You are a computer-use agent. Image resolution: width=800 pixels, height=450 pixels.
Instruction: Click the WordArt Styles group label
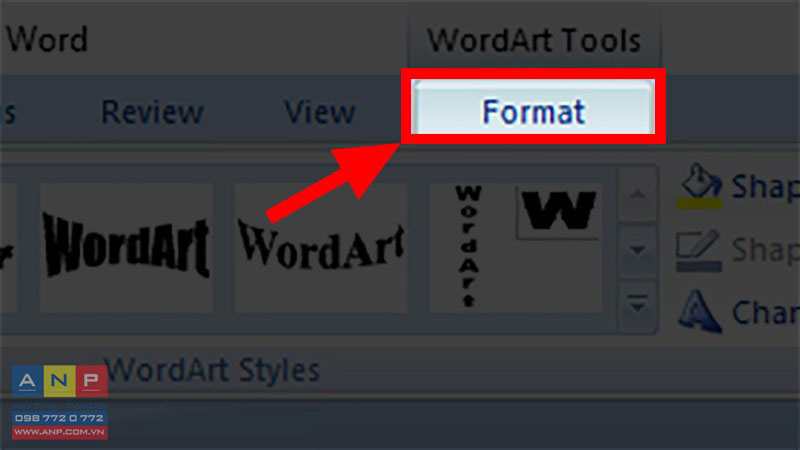tap(212, 370)
